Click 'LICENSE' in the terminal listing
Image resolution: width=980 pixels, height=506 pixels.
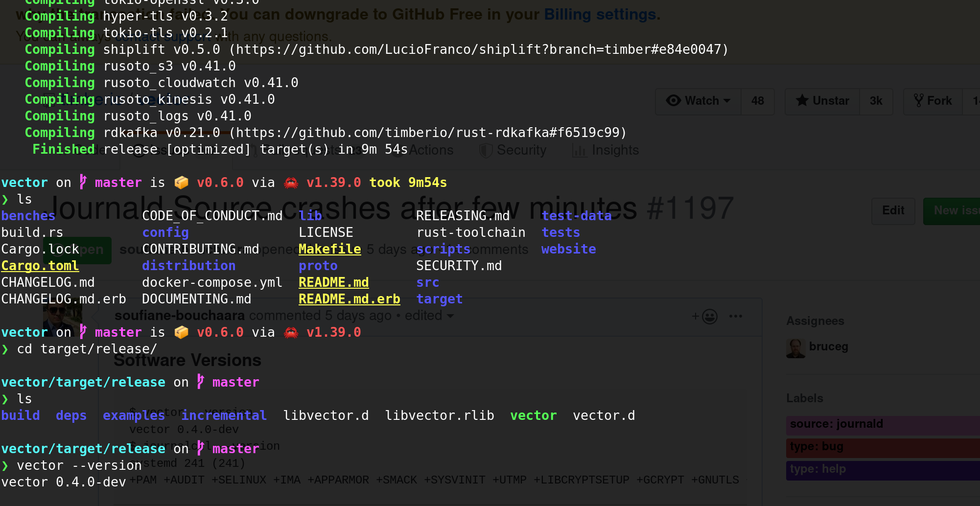pos(326,233)
